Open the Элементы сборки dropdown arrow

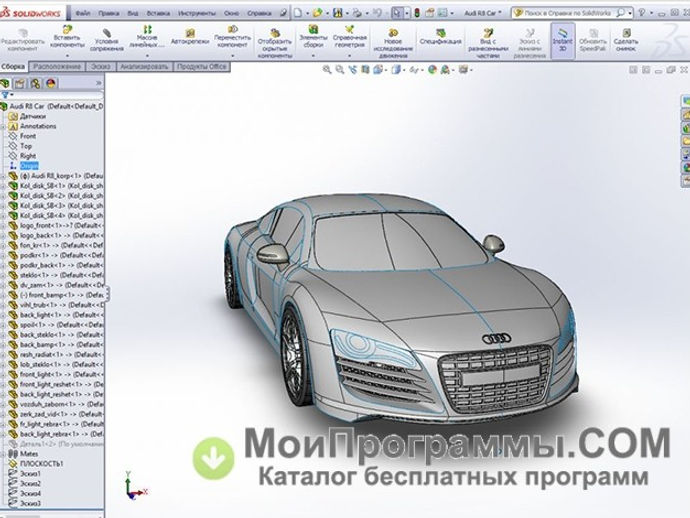[313, 56]
